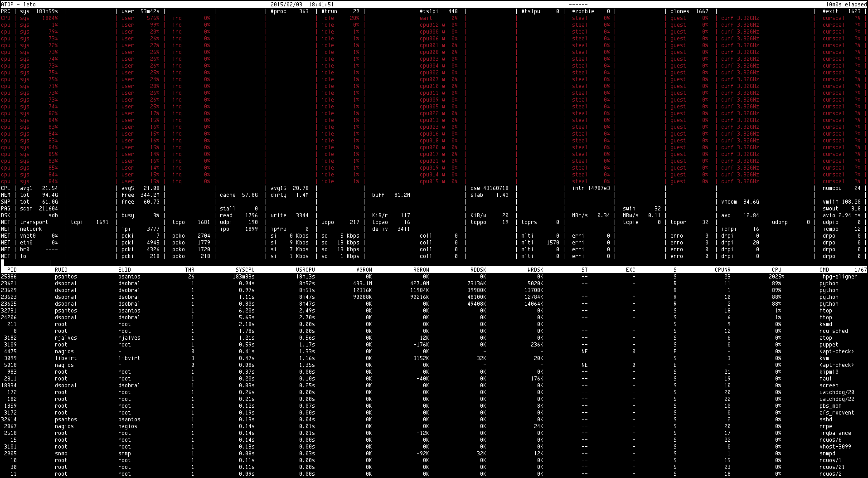Click the CPUNR column header
Viewport: 868px width, 478px height.
723,270
